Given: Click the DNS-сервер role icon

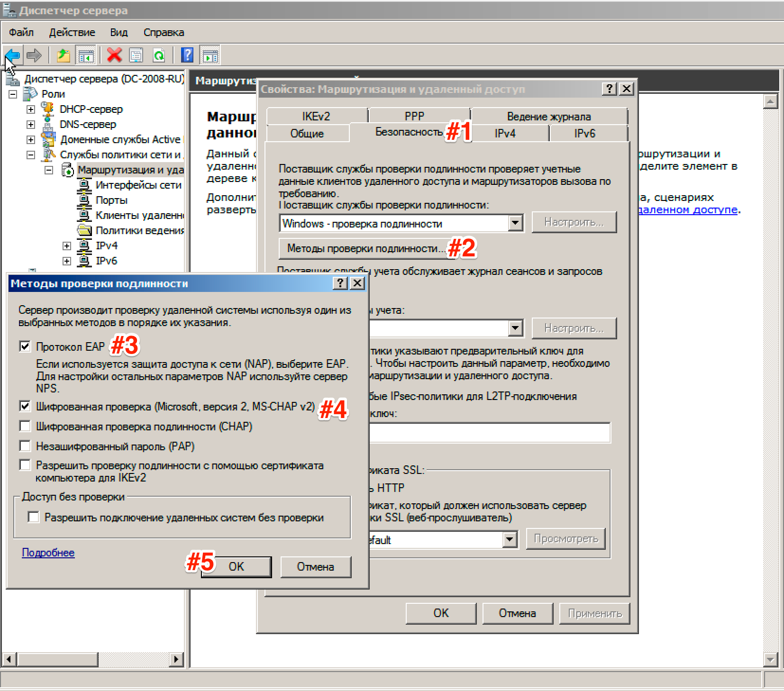Looking at the screenshot, I should (47, 124).
